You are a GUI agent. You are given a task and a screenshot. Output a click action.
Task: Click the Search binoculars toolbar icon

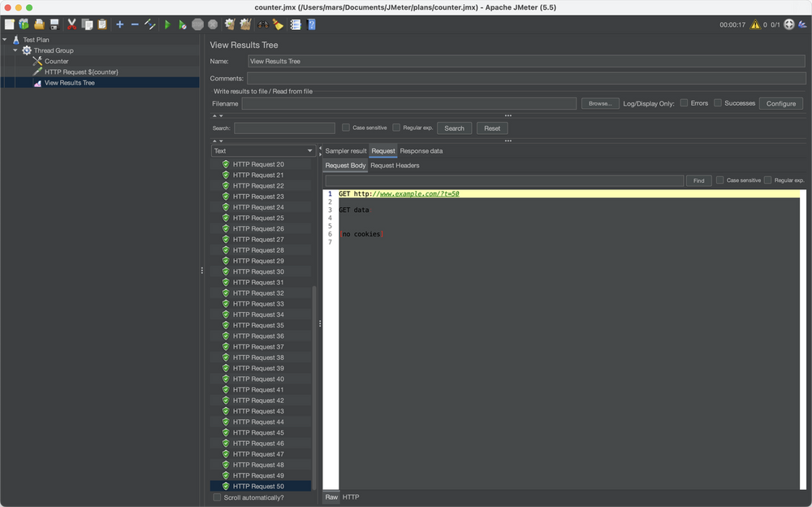[x=263, y=24]
